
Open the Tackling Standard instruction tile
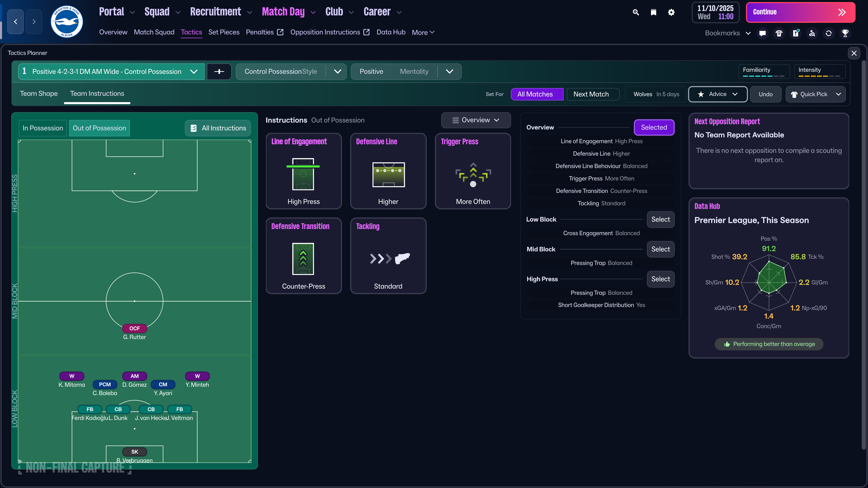point(388,256)
